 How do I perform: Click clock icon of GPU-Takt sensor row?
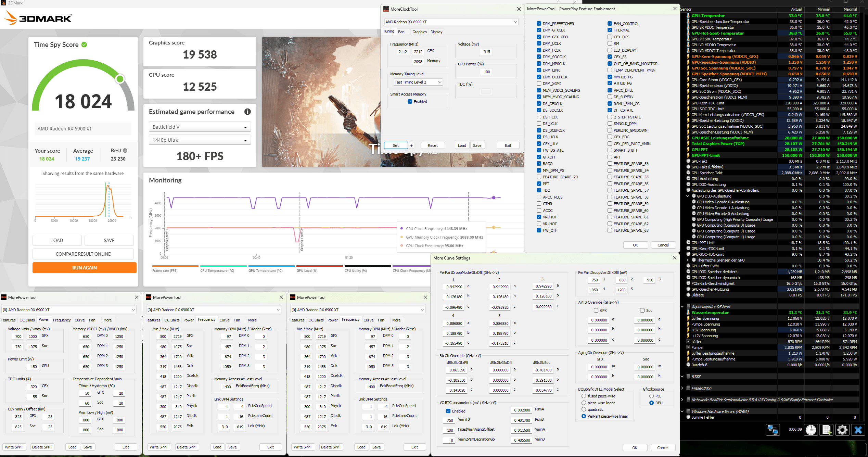(x=688, y=161)
